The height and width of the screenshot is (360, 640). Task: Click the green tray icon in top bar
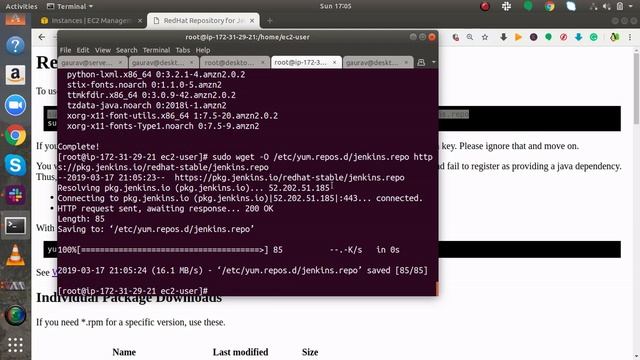click(x=528, y=6)
